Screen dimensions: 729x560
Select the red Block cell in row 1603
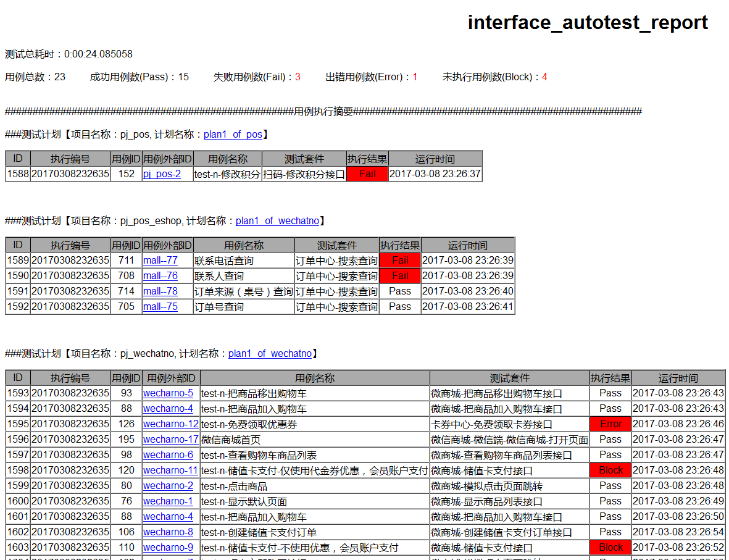click(x=610, y=548)
